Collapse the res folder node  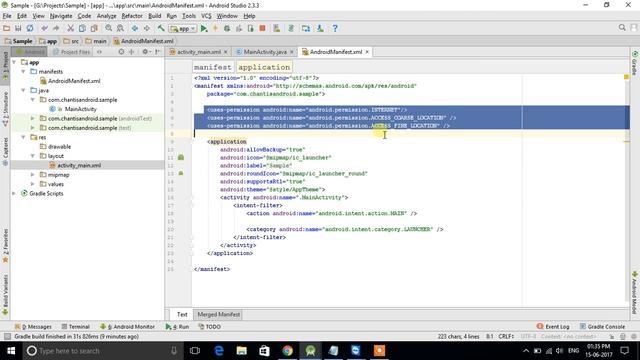point(23,137)
